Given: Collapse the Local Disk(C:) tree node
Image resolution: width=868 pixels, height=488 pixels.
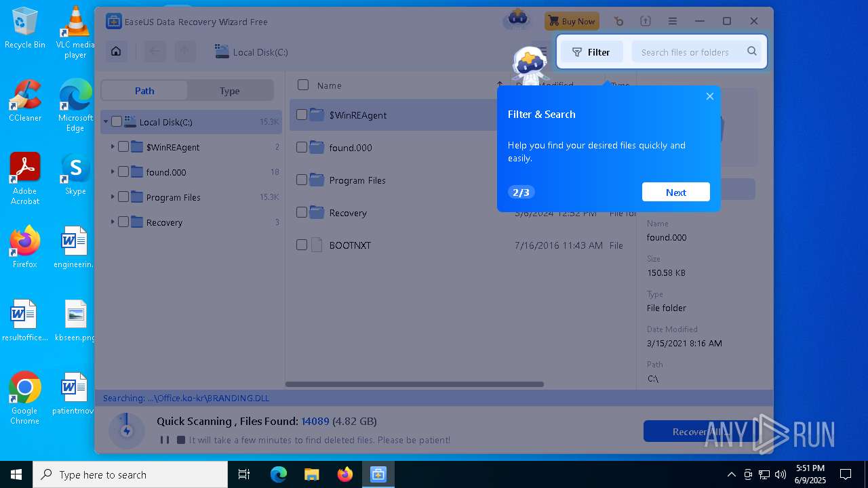Looking at the screenshot, I should [x=106, y=122].
